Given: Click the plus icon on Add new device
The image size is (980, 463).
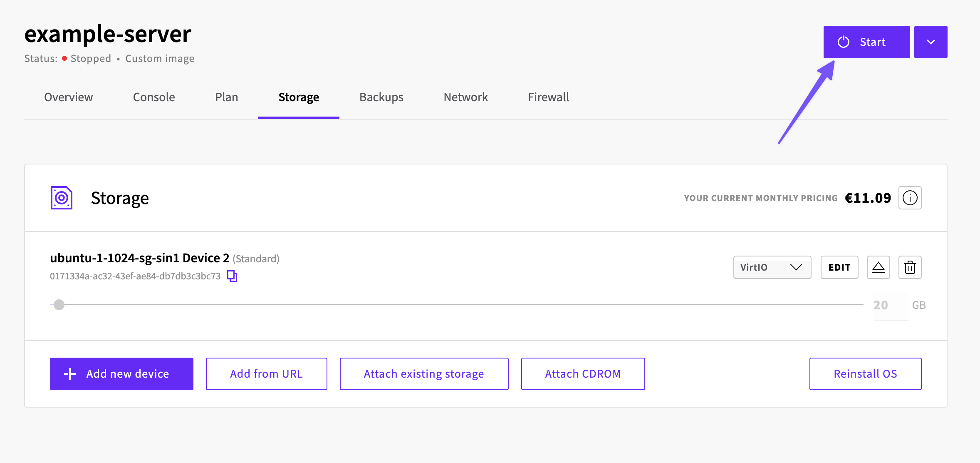Looking at the screenshot, I should pyautogui.click(x=70, y=374).
